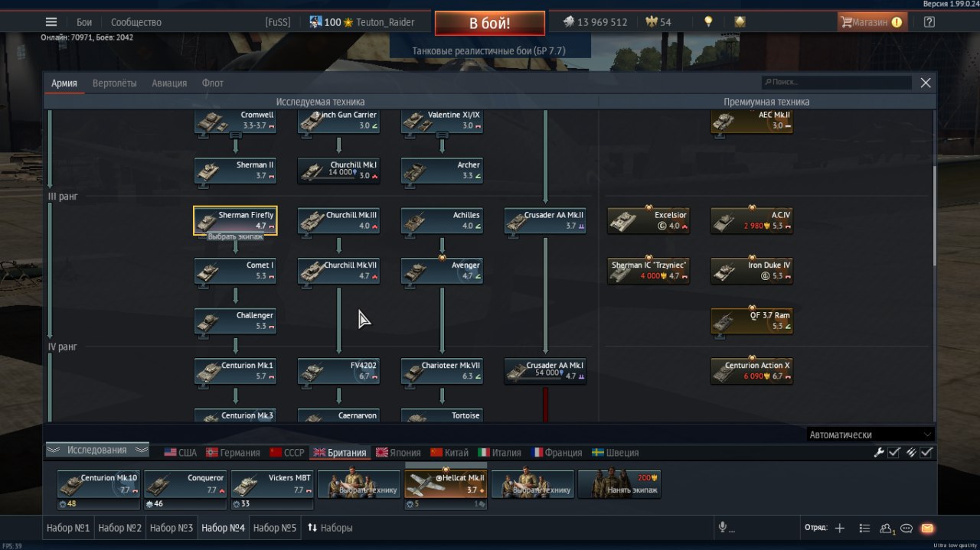
Task: Click the search magnifier icon in research window
Action: [768, 83]
